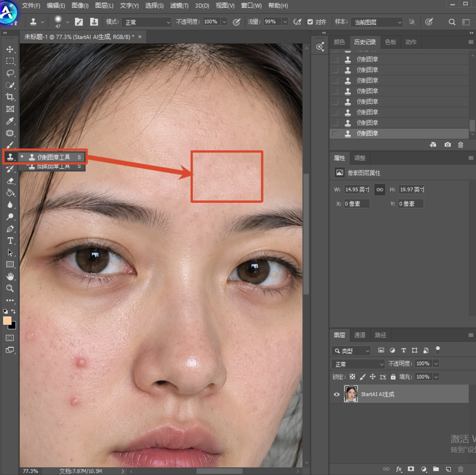Screen dimensions: 476x475
Task: Select the Blur tool
Action: [10, 205]
